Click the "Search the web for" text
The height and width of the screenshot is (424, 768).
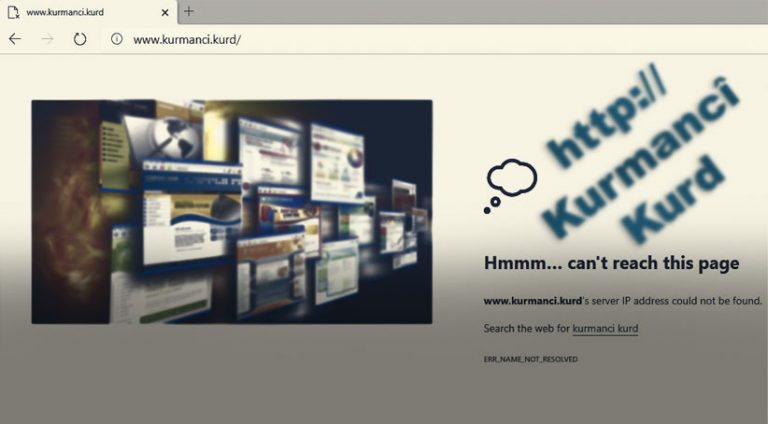(526, 328)
